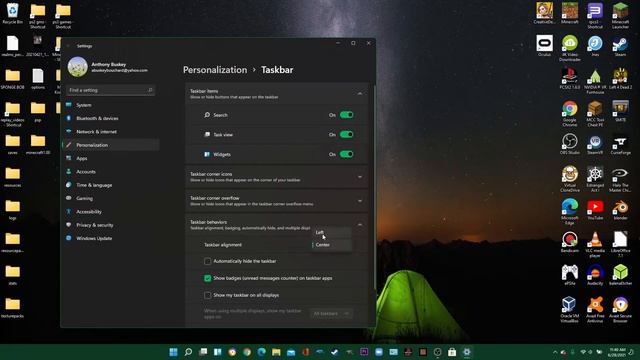
Task: Select the Virtual CloneDrive desktop icon
Action: coord(570,179)
